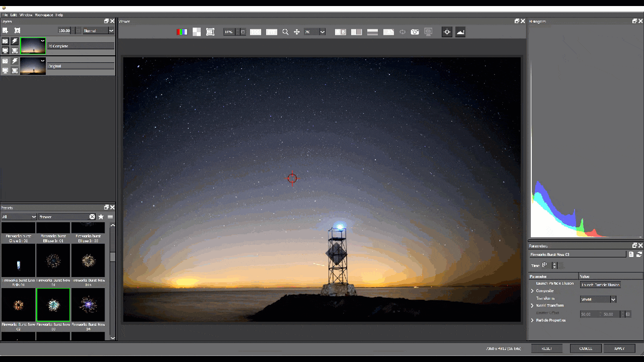
Task: Click the favorites star in Presets panel
Action: [101, 217]
